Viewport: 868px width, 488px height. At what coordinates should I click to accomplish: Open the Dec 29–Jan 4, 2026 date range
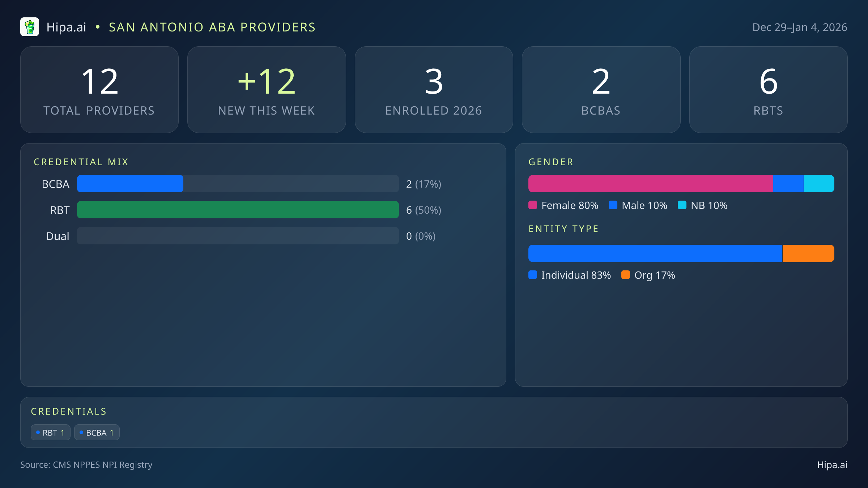tap(799, 27)
